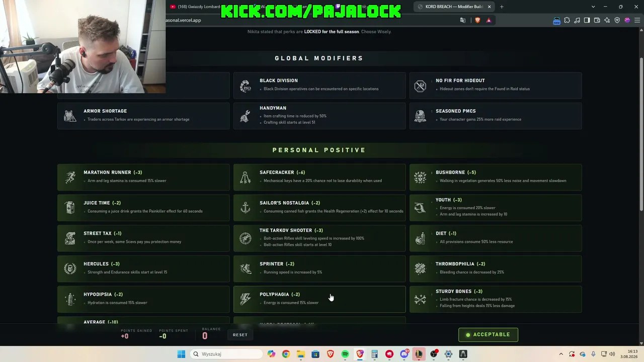Open Leo AI assistant icon
Viewport: 644px width, 362px height.
pyautogui.click(x=607, y=20)
